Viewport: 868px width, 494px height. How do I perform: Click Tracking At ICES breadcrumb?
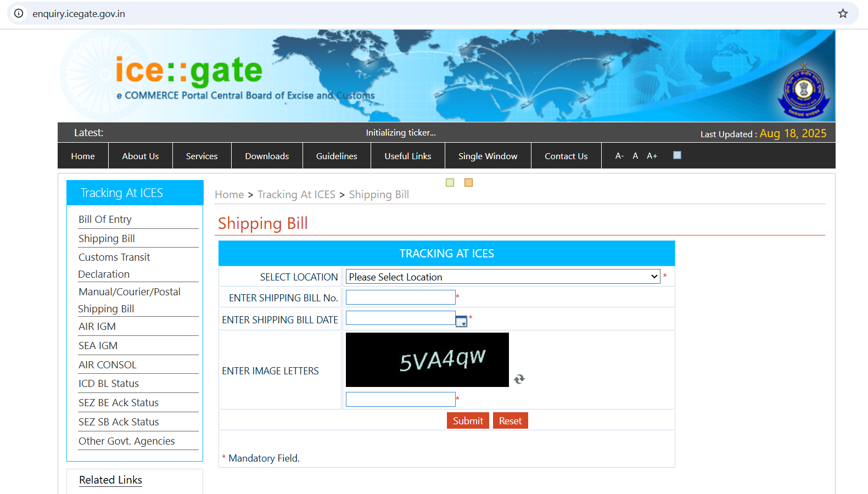(x=296, y=194)
